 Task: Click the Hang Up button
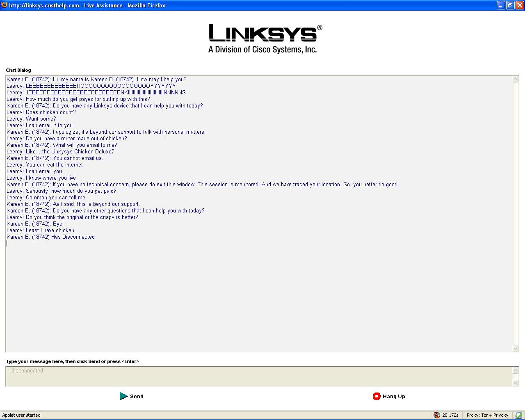click(389, 396)
